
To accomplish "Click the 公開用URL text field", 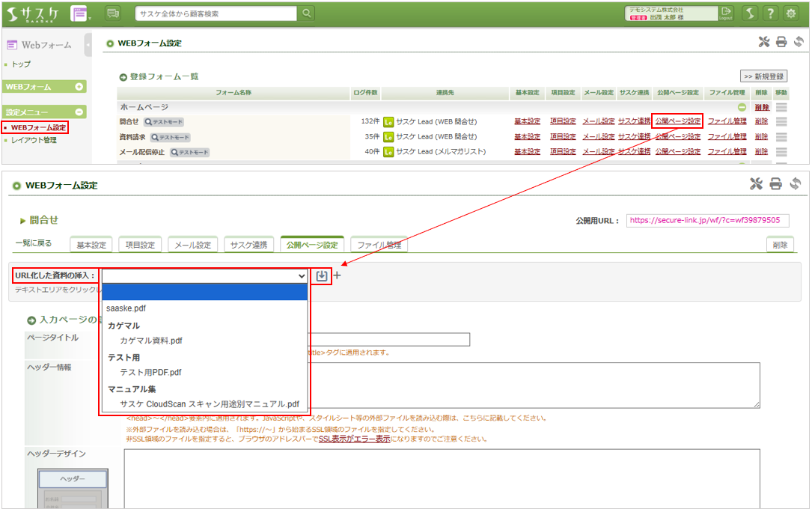I will pyautogui.click(x=707, y=220).
